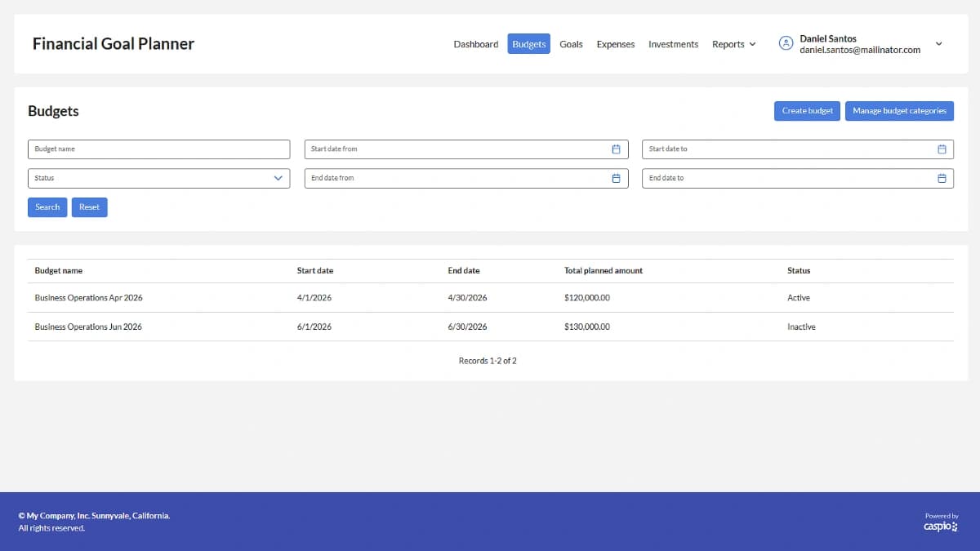This screenshot has height=551, width=980.
Task: Click into the Start date from field
Action: [466, 149]
